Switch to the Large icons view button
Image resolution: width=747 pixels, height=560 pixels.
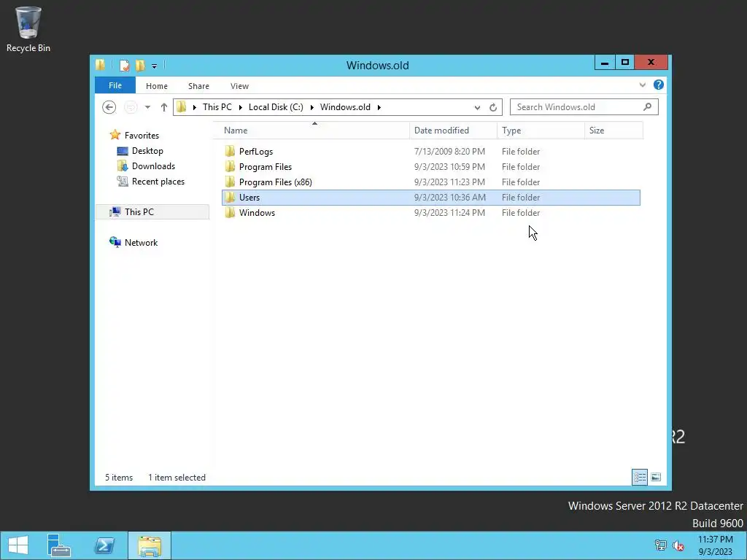(656, 477)
